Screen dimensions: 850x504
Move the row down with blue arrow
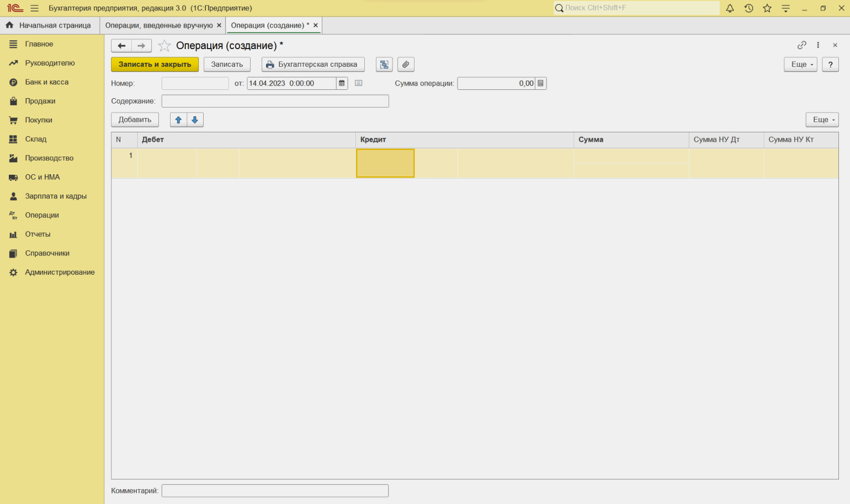pos(195,120)
